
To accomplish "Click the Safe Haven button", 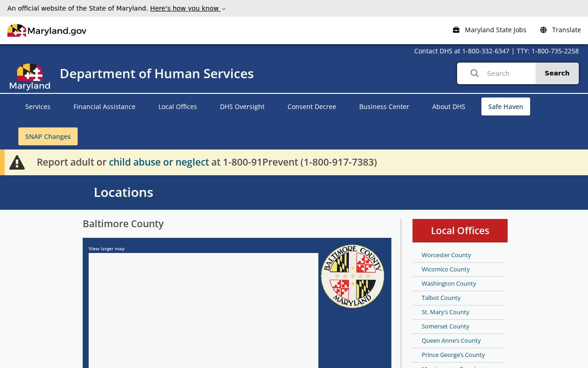I will (x=506, y=107).
